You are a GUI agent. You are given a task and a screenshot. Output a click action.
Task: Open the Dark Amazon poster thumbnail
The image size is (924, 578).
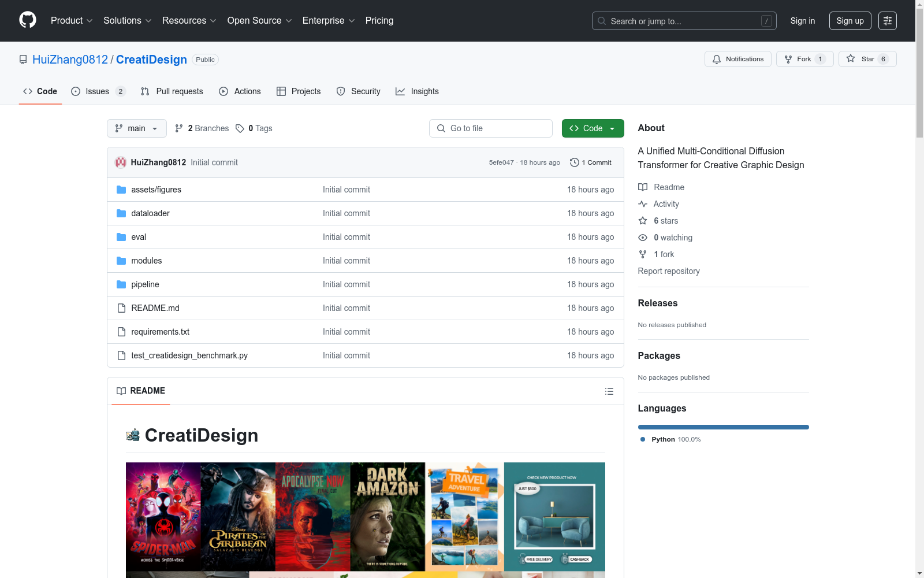coord(388,517)
